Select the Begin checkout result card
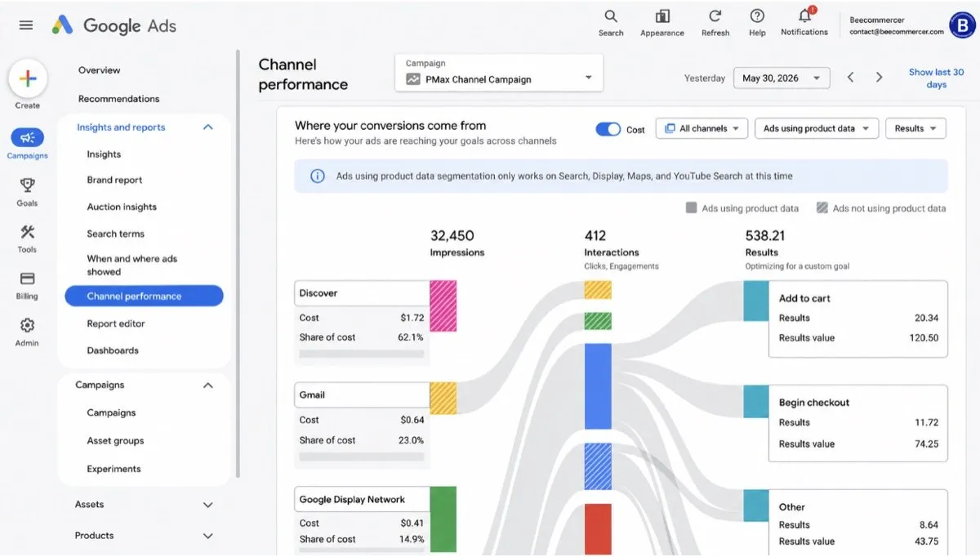The height and width of the screenshot is (557, 980). (x=858, y=423)
